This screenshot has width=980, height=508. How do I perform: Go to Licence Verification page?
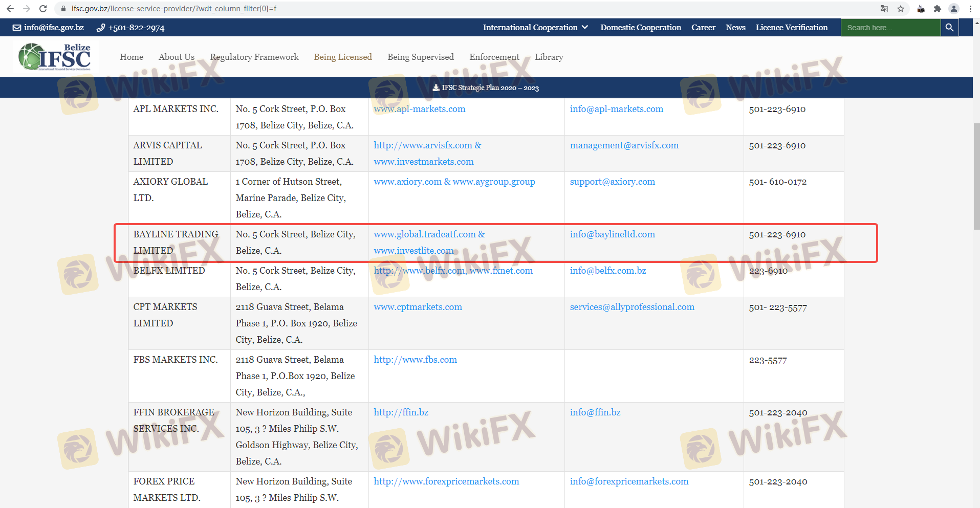click(791, 28)
